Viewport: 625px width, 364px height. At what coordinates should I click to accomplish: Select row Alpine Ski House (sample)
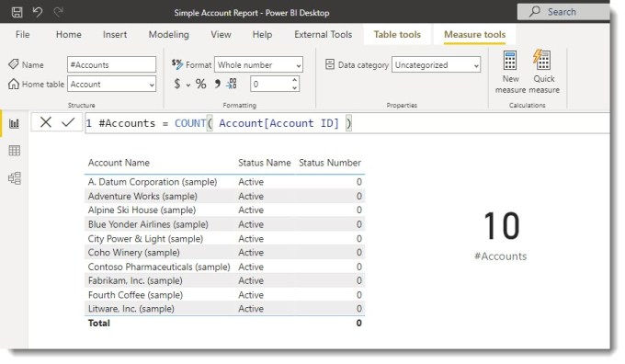(x=224, y=210)
